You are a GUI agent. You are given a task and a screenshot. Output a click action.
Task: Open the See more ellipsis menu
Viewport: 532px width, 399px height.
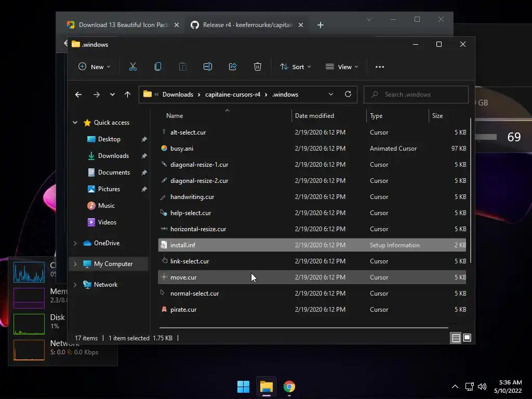380,67
